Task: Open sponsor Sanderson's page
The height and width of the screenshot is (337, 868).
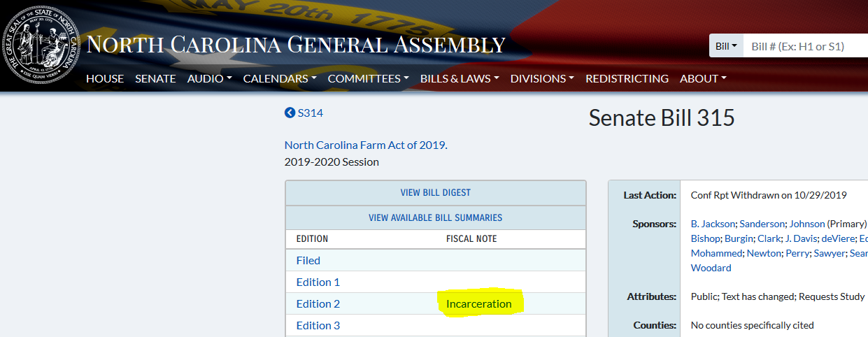Action: tap(762, 224)
